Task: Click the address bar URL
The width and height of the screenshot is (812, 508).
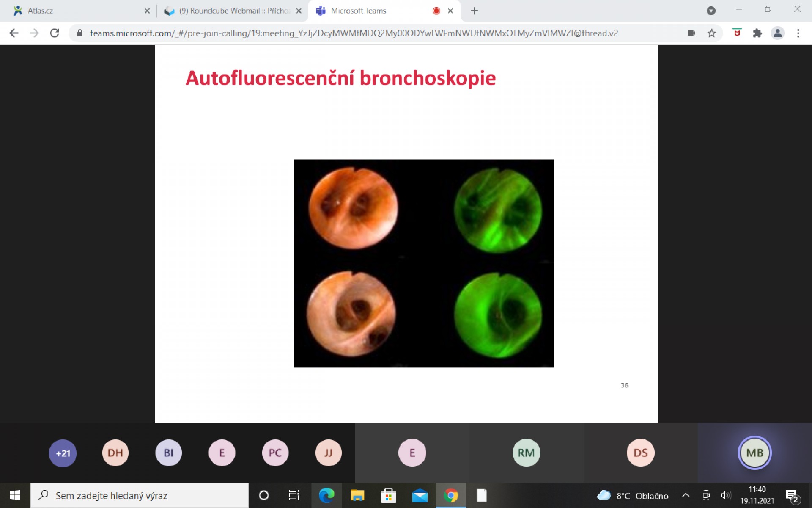Action: (x=354, y=33)
